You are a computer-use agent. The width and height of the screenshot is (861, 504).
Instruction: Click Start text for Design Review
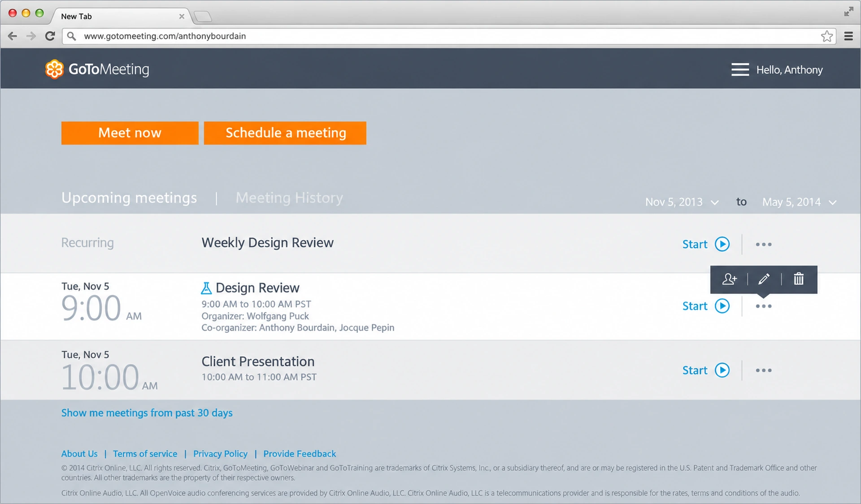695,306
